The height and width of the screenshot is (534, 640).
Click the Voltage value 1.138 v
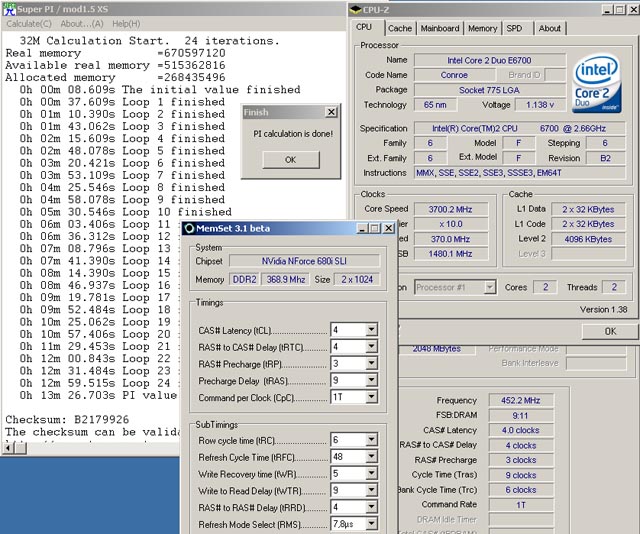[540, 105]
